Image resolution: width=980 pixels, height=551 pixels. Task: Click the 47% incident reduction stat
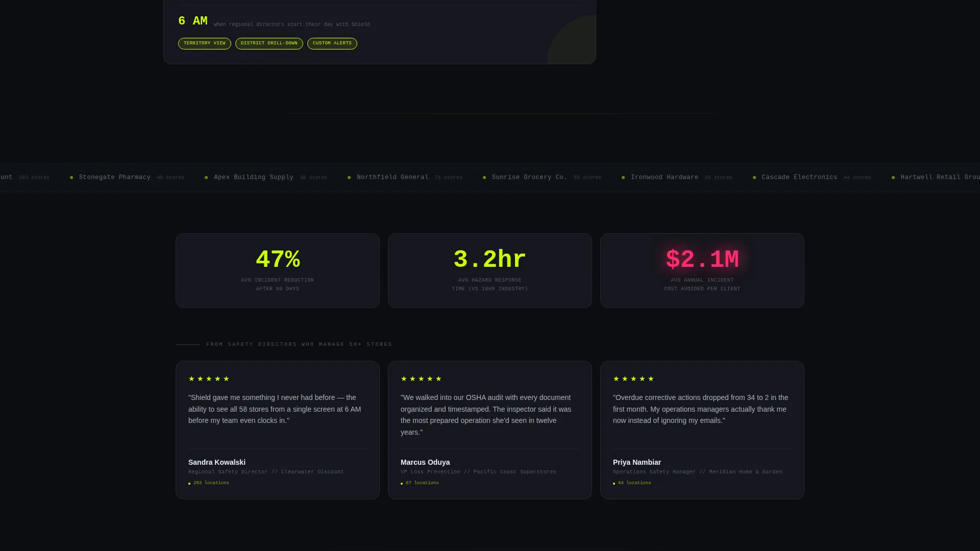(x=278, y=260)
